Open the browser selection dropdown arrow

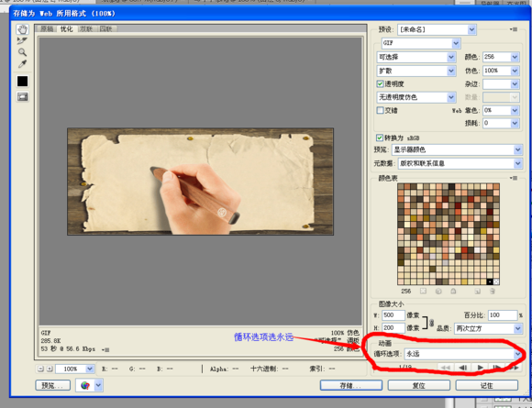98,385
